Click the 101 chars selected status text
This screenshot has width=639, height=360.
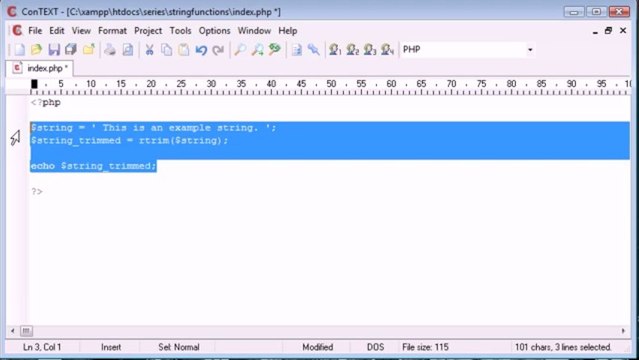563,347
